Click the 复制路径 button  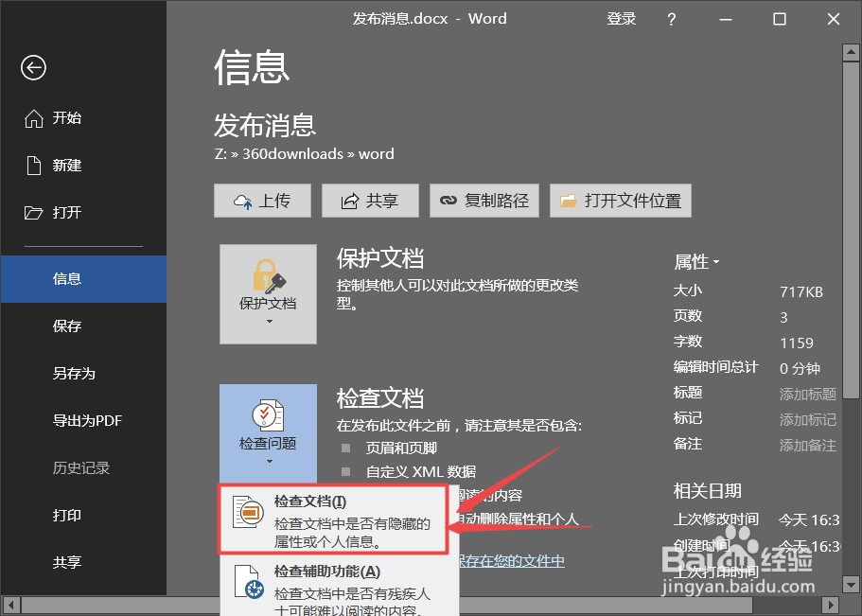484,201
